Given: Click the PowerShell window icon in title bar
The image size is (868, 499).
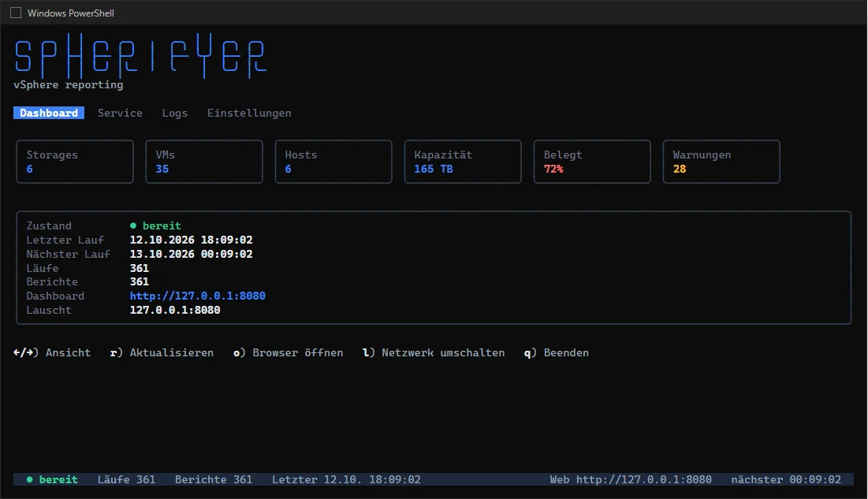Looking at the screenshot, I should [16, 13].
